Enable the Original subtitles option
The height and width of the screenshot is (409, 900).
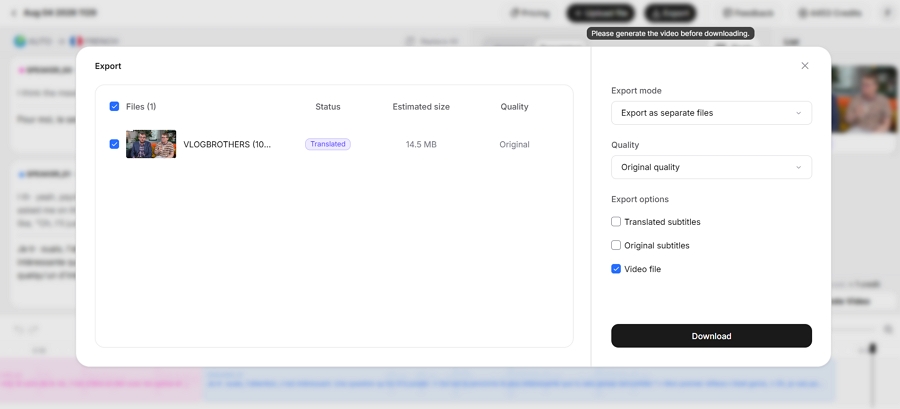pyautogui.click(x=616, y=245)
